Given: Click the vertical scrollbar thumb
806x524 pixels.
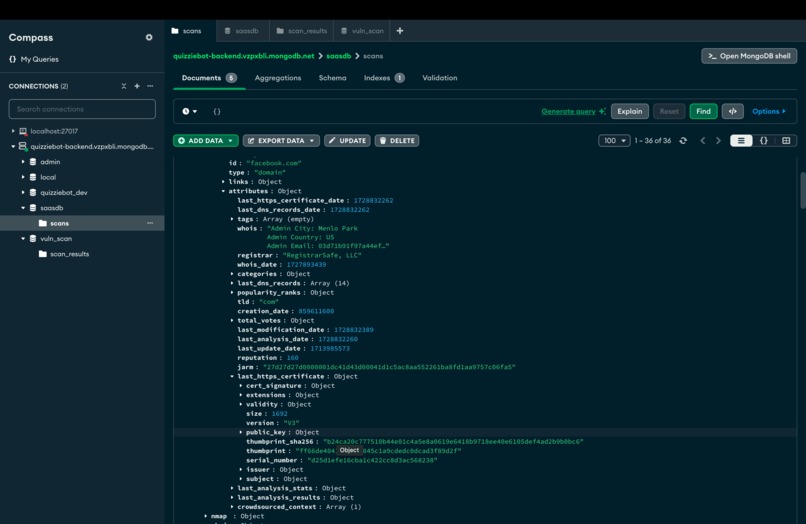Looking at the screenshot, I should point(802,190).
